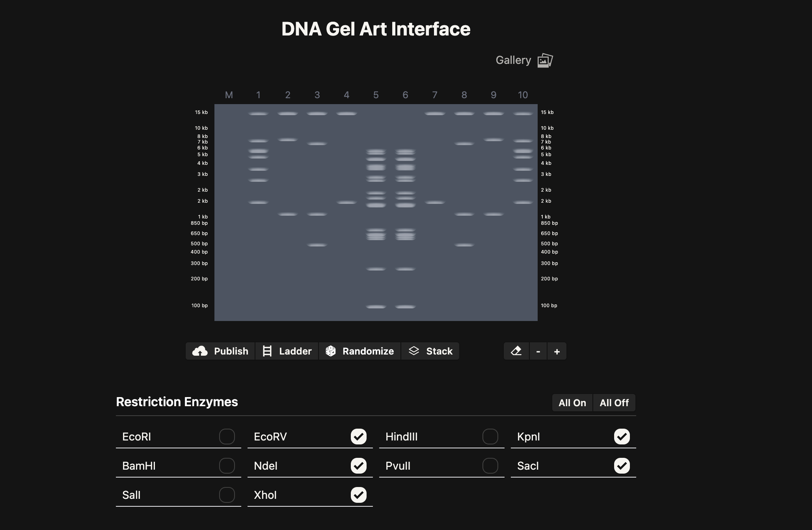Select lane 5 header above the gel
This screenshot has height=530, width=812.
click(376, 95)
